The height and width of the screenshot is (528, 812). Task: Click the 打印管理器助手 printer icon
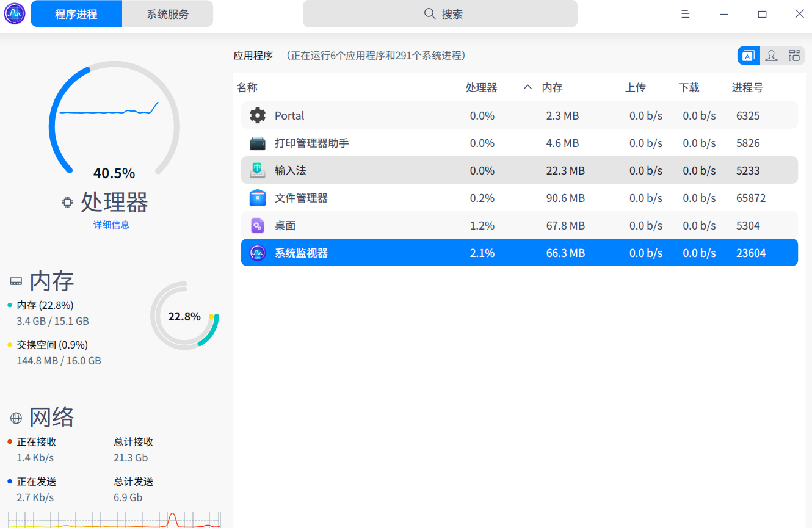pos(257,143)
